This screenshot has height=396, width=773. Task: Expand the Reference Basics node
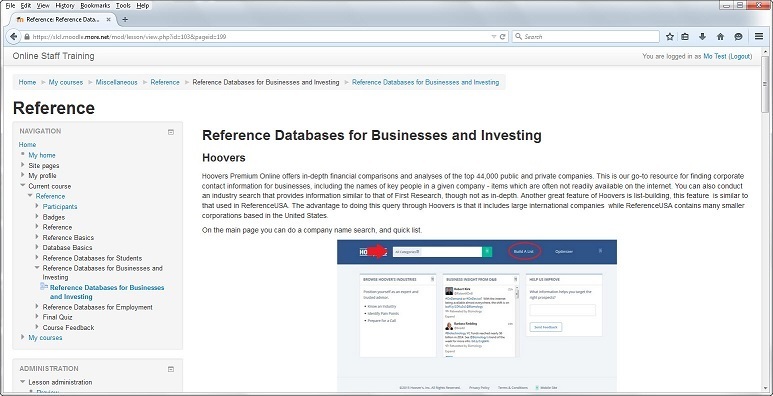[x=37, y=237]
